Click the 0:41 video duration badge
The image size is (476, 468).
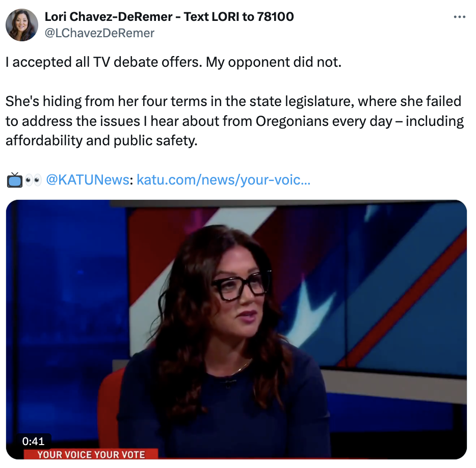coord(34,441)
